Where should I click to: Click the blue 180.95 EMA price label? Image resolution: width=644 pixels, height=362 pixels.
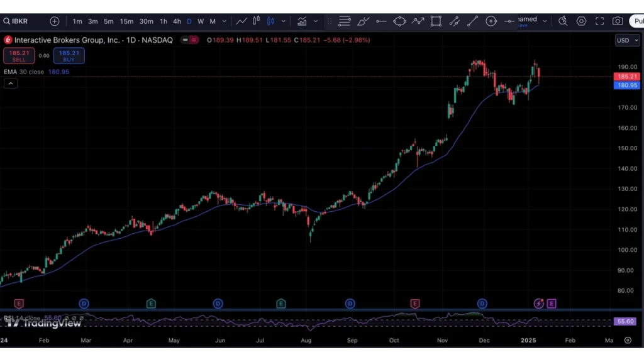point(626,85)
